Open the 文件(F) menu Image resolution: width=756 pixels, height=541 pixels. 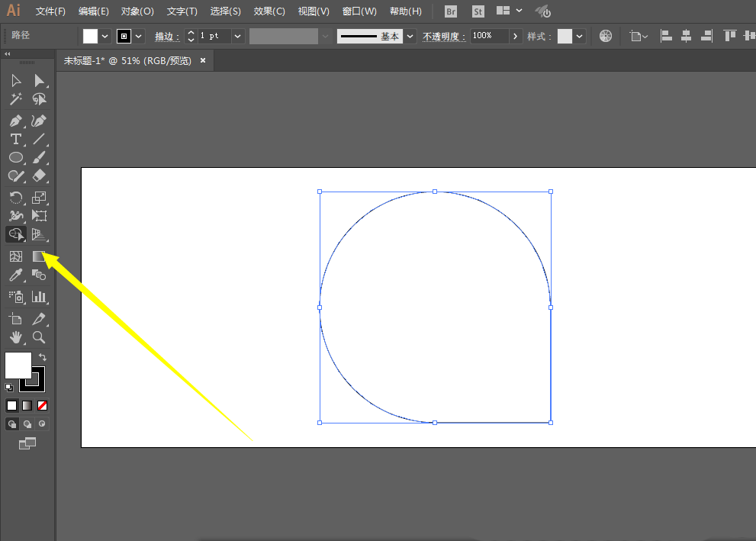[x=51, y=11]
